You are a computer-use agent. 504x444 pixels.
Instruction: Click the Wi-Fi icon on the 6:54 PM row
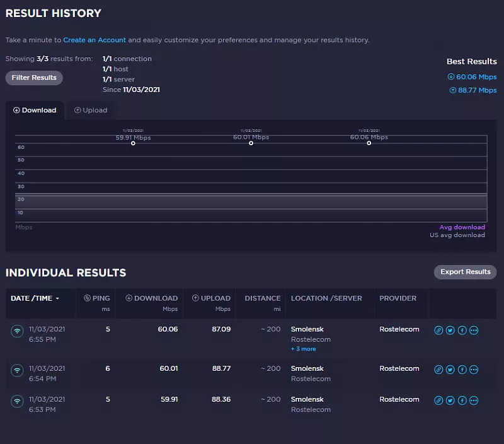[x=17, y=370]
